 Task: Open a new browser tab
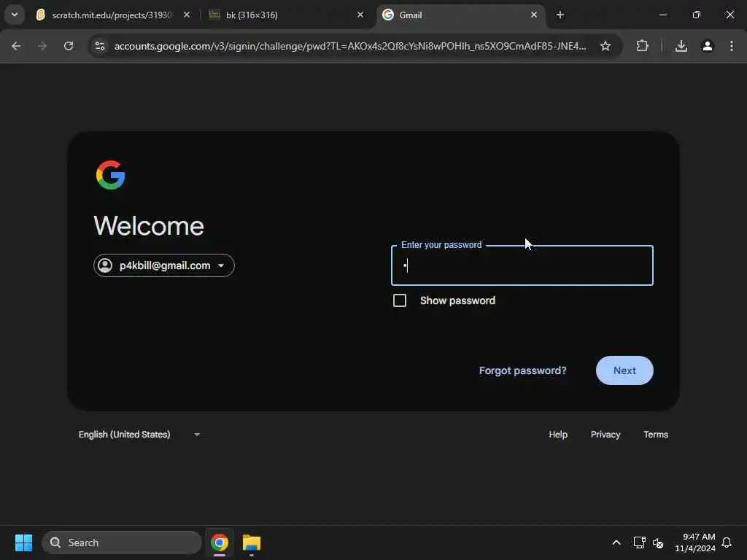tap(560, 15)
